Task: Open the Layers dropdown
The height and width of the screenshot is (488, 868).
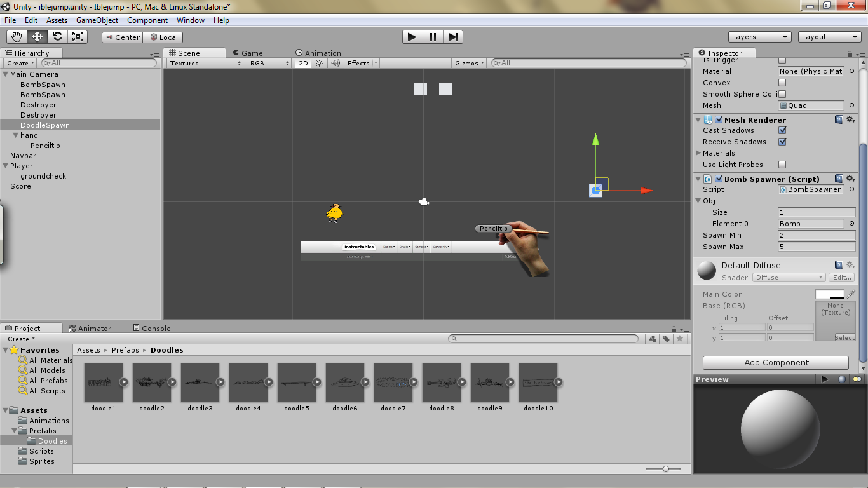Action: tap(760, 37)
